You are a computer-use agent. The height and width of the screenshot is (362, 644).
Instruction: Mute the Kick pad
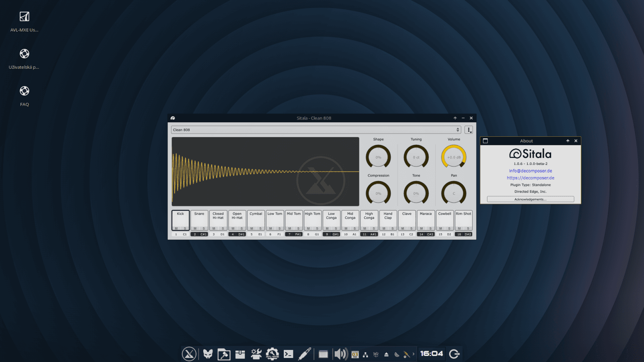(x=176, y=228)
